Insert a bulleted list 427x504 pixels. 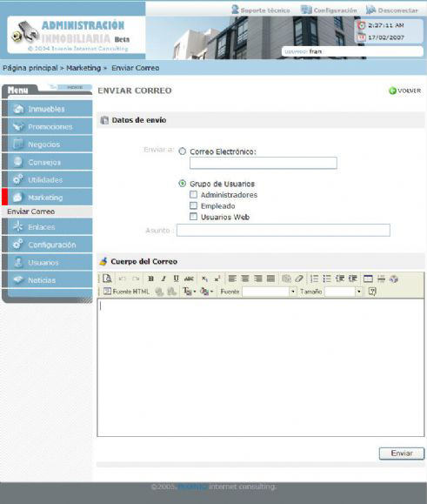click(327, 279)
